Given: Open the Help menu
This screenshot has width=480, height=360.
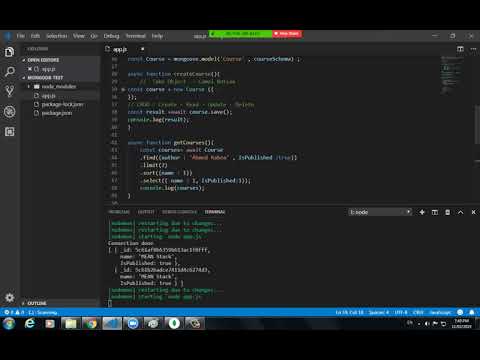Looking at the screenshot, I should point(157,36).
